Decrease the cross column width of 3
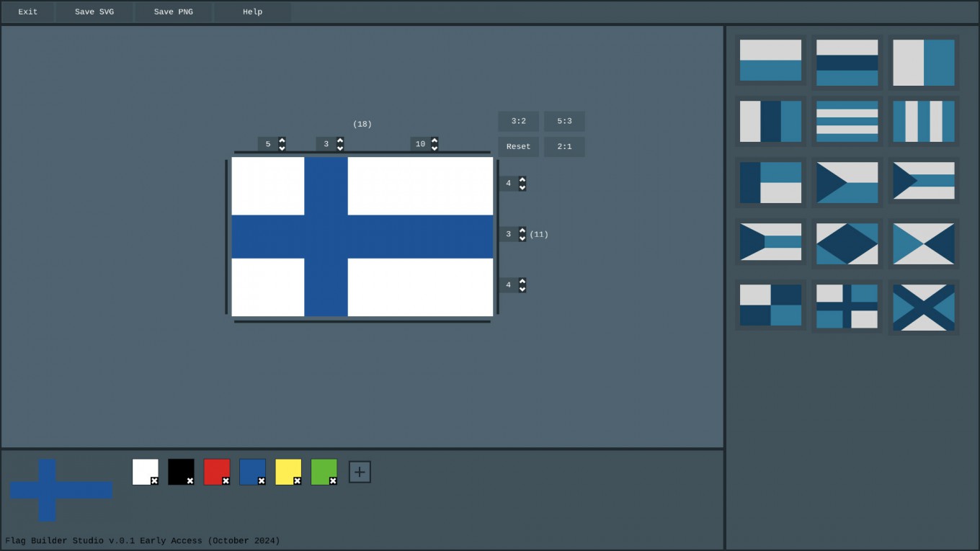The height and width of the screenshot is (551, 980). pos(340,148)
